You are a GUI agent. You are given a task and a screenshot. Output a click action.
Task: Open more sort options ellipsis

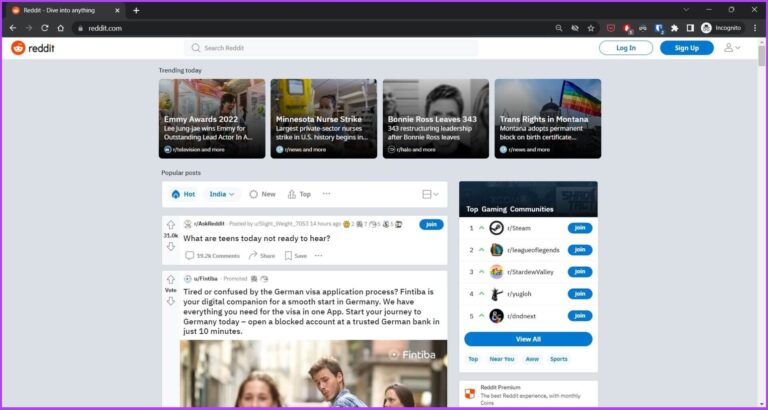point(326,194)
